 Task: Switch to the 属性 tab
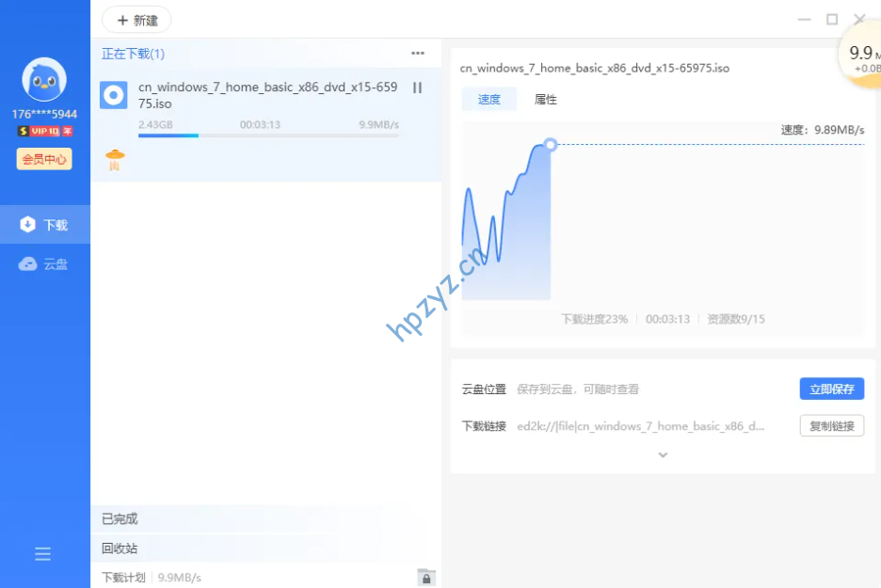(546, 100)
